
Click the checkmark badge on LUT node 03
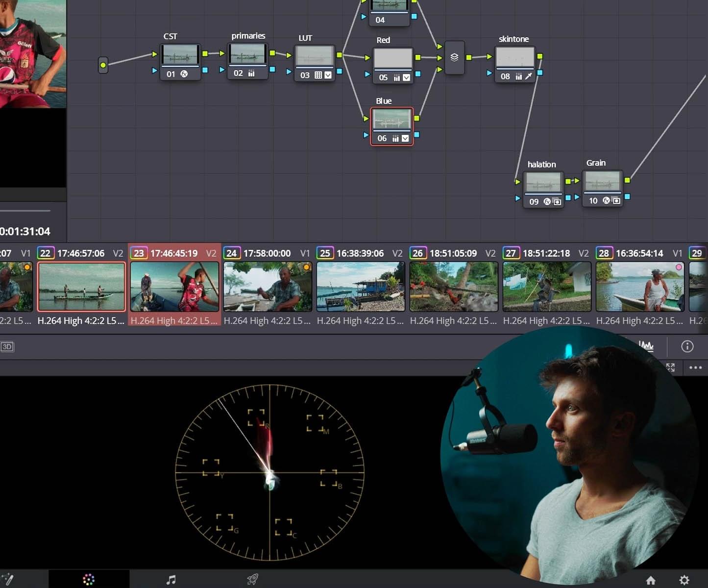(x=328, y=75)
